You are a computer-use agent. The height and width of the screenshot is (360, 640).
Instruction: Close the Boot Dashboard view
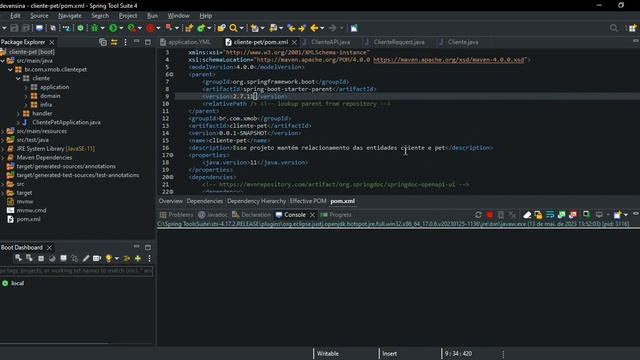click(49, 247)
